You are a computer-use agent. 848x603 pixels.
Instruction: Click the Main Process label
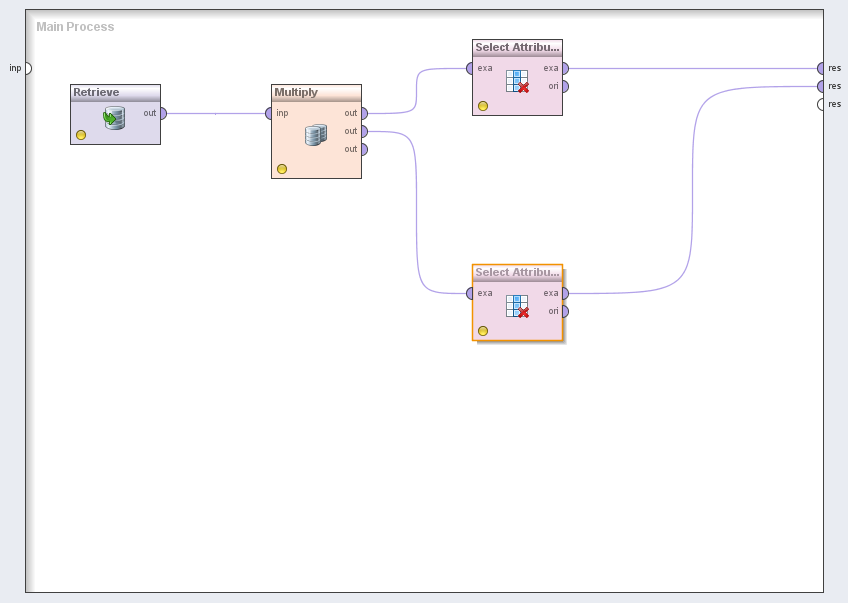pos(75,27)
